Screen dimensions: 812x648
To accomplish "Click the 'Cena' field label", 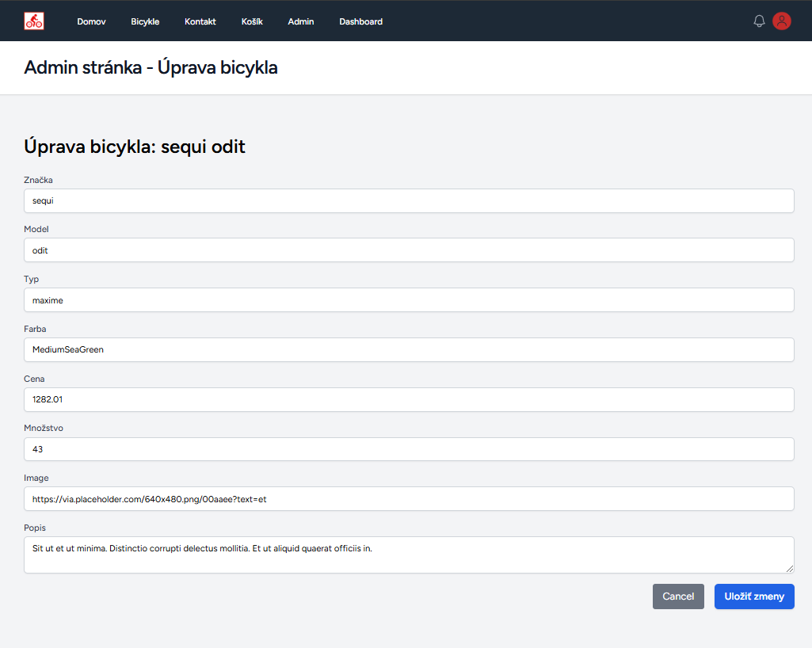I will pos(34,379).
